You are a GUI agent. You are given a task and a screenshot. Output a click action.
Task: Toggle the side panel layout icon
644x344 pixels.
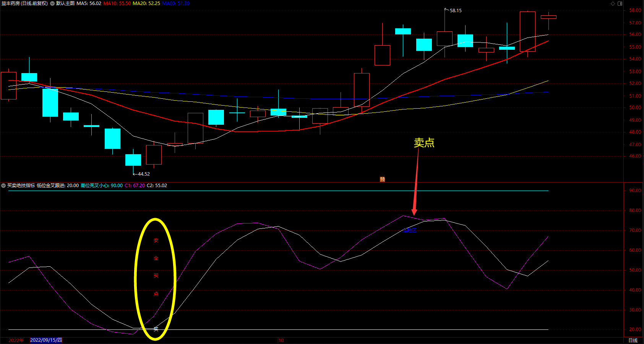tap(620, 3)
